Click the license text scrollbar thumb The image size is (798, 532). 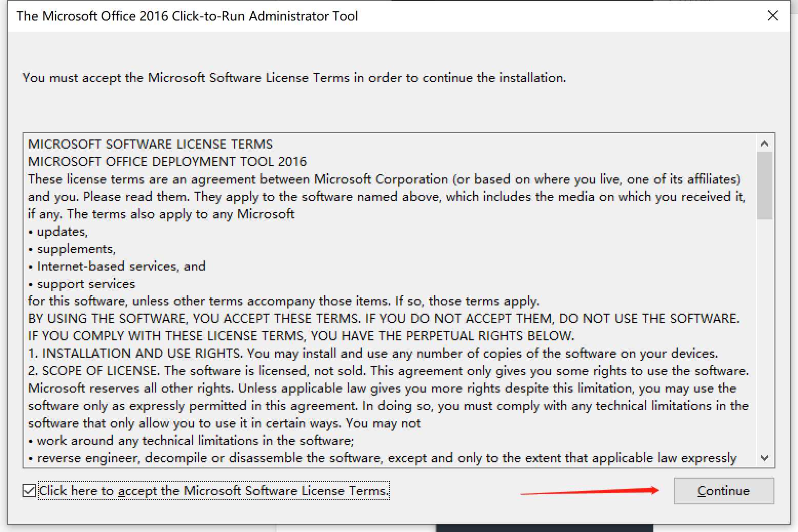pos(764,186)
